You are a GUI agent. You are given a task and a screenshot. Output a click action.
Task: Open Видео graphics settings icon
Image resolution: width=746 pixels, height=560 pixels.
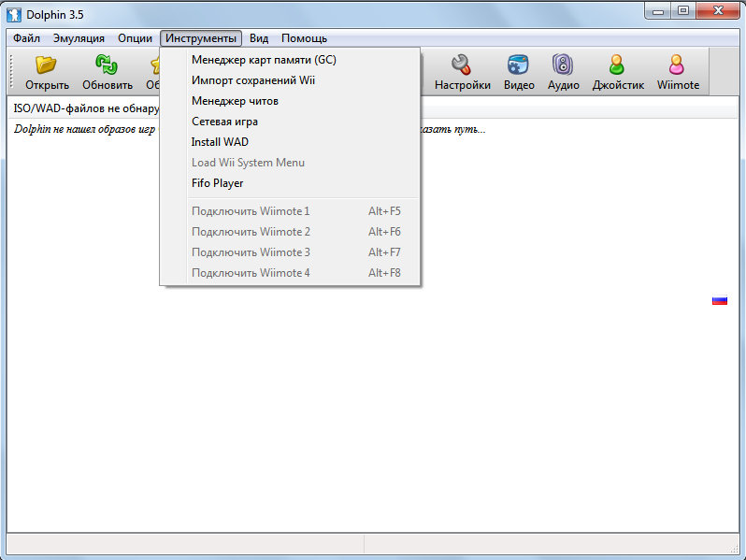click(x=518, y=65)
